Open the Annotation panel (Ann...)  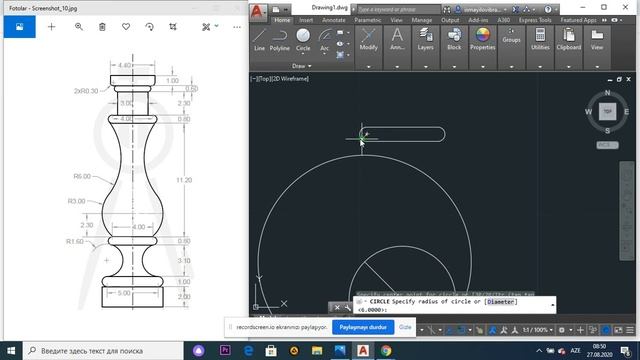tap(397, 40)
